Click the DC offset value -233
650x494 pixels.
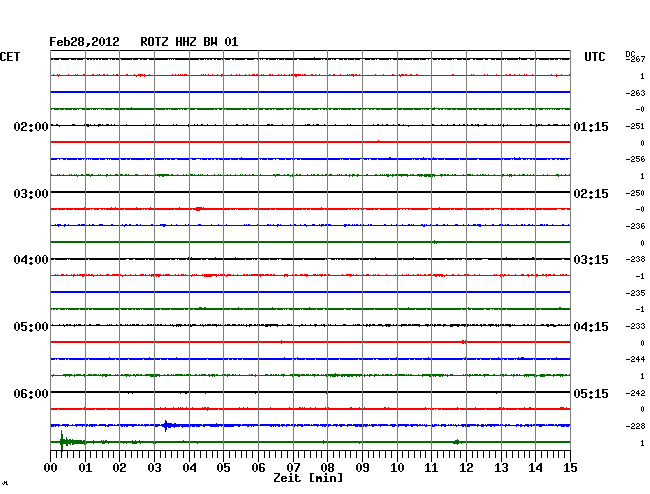[635, 326]
